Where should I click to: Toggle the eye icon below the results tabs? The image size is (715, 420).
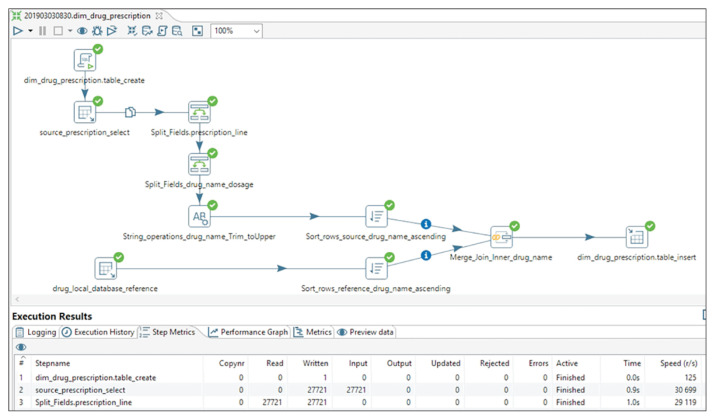(21, 347)
